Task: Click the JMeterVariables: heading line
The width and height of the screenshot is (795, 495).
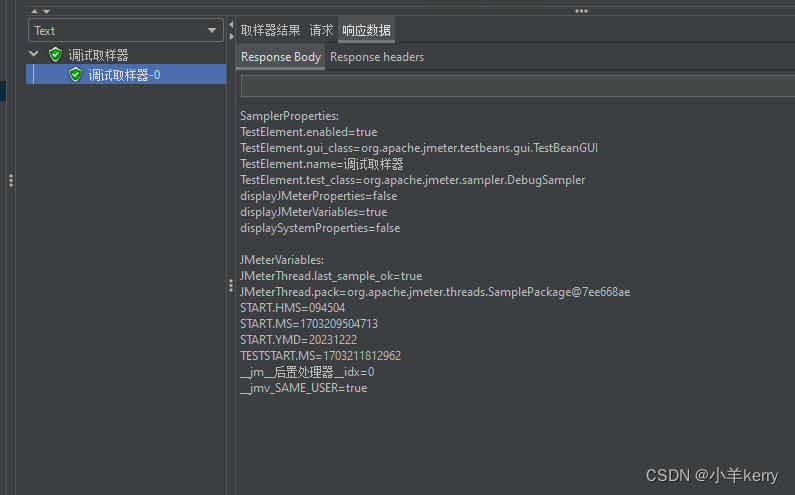Action: click(x=281, y=260)
